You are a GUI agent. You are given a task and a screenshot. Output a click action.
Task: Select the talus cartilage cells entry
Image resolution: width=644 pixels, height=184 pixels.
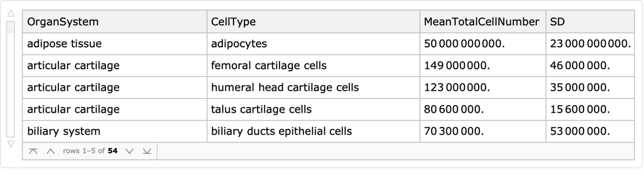coord(261,109)
